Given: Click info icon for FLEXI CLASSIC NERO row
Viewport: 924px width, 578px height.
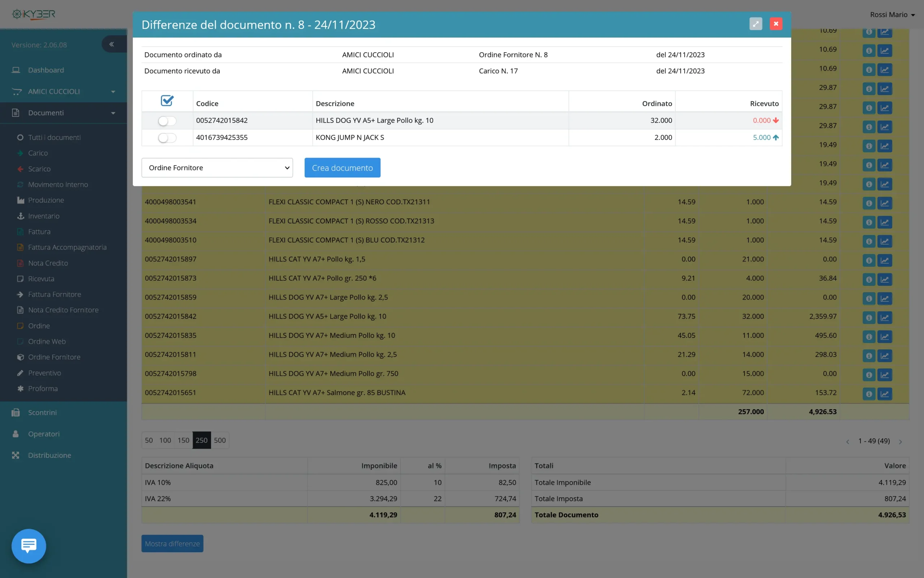Looking at the screenshot, I should point(869,203).
